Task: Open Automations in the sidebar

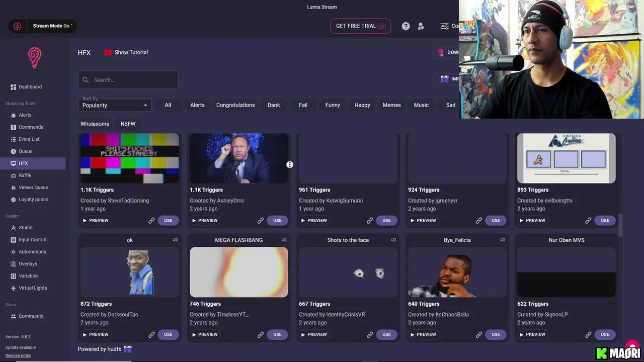Action: 33,252
